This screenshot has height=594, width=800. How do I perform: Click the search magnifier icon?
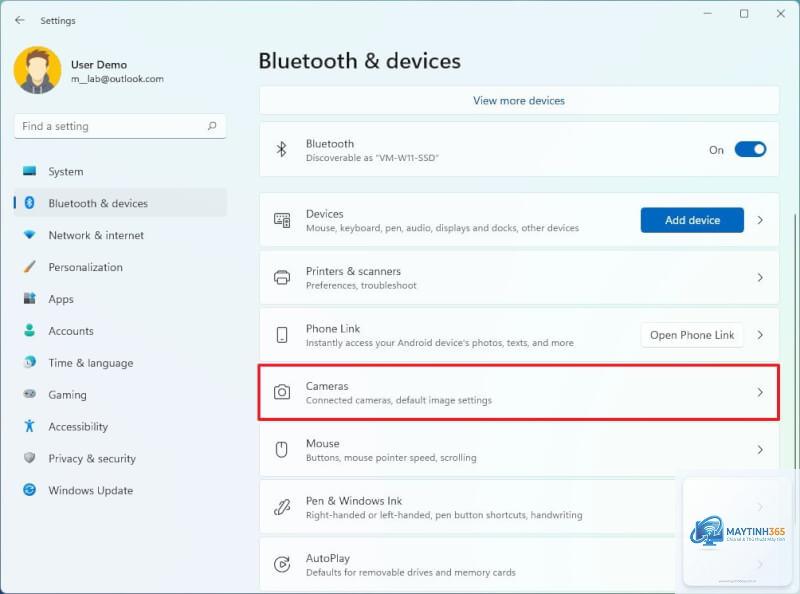click(212, 126)
